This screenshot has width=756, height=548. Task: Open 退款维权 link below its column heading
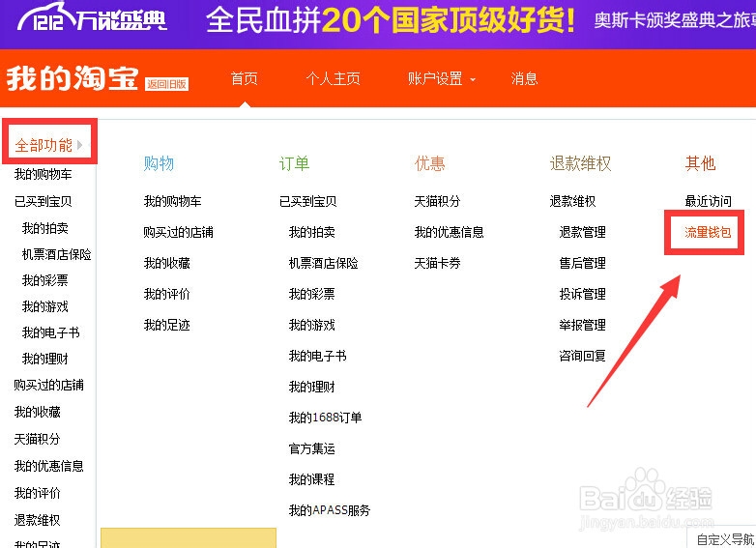pos(572,201)
